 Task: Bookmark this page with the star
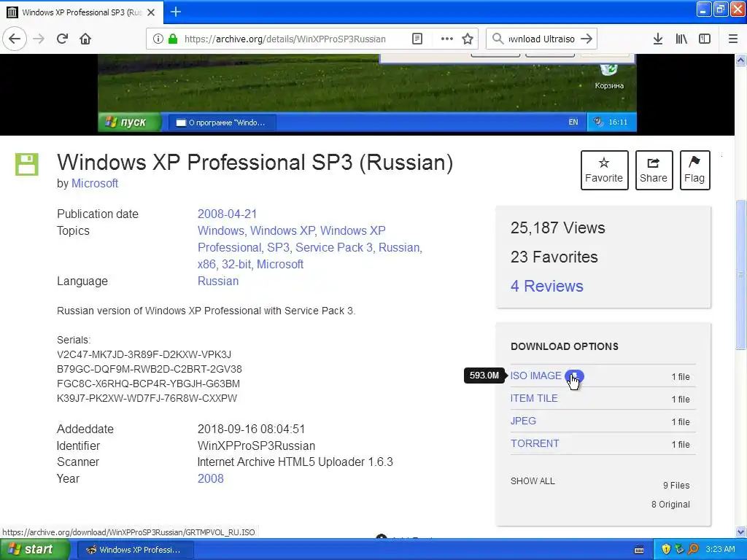click(x=468, y=39)
